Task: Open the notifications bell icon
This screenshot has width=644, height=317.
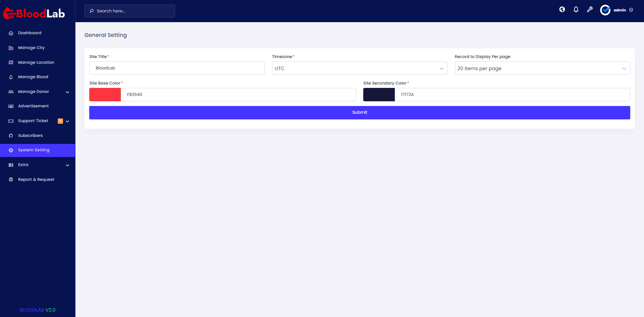Action: tap(576, 9)
